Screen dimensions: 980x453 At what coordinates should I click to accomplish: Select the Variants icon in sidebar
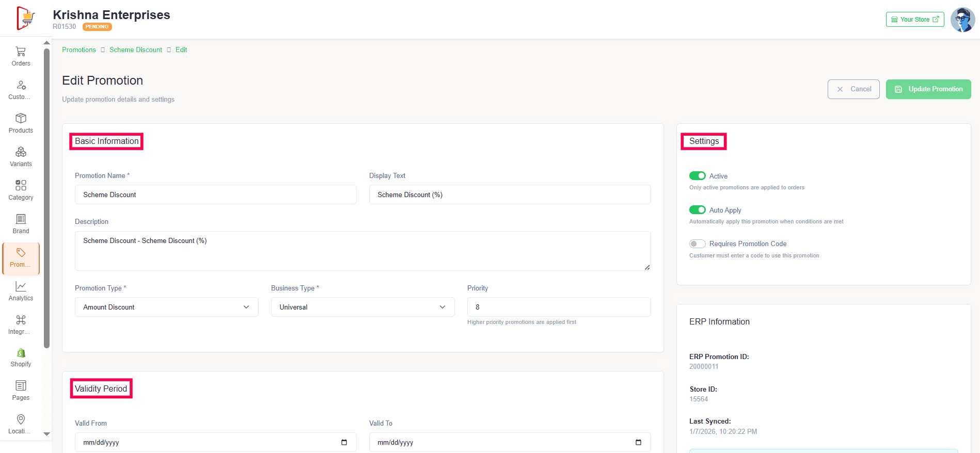pyautogui.click(x=21, y=152)
